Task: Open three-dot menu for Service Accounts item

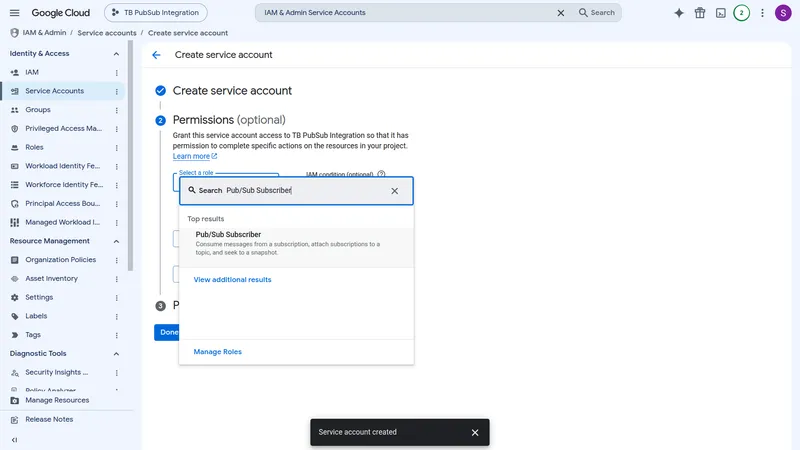Action: (x=116, y=92)
